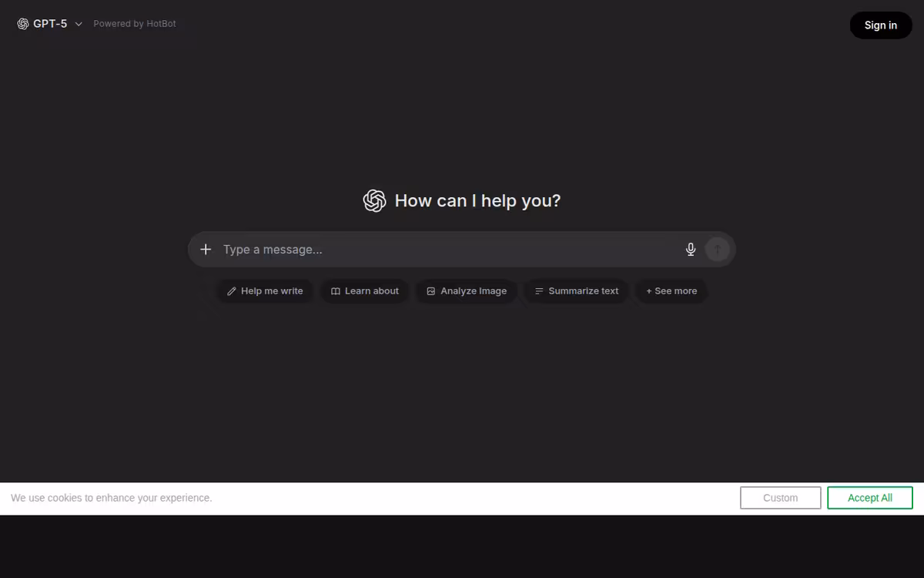Click the Powered by HotBot text
The height and width of the screenshot is (578, 924).
pos(135,24)
